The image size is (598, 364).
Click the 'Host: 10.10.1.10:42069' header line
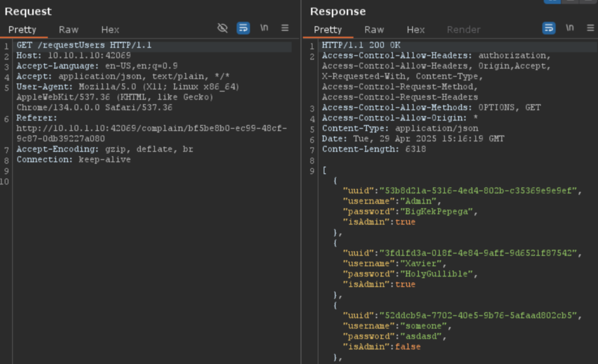click(73, 55)
